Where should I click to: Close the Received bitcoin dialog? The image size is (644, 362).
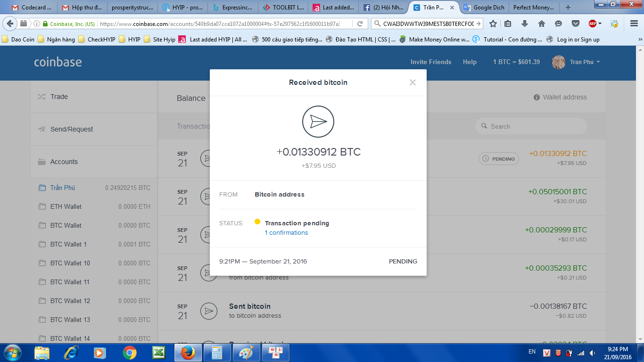[413, 82]
